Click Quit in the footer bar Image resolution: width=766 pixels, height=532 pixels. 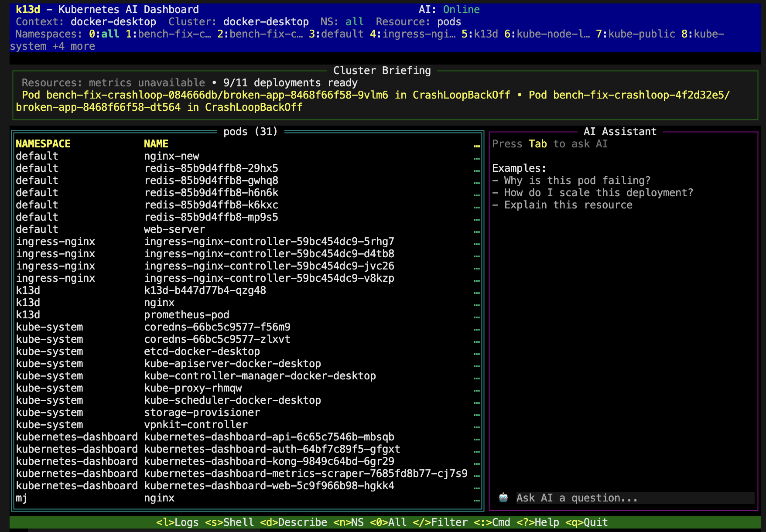pos(586,522)
